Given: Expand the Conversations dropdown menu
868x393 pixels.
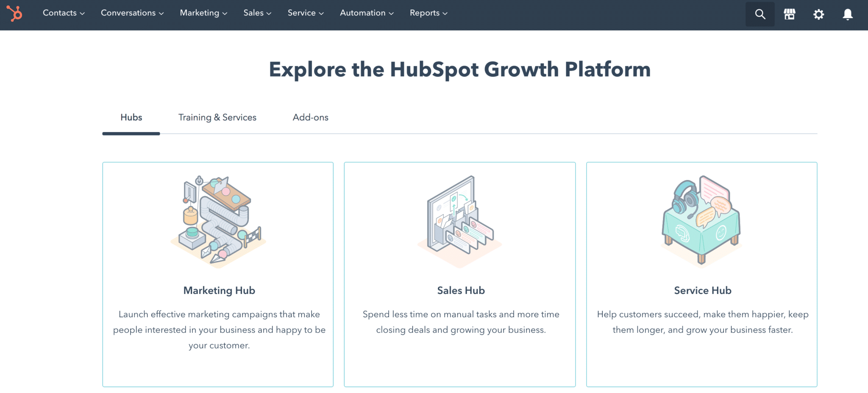Looking at the screenshot, I should pyautogui.click(x=132, y=13).
